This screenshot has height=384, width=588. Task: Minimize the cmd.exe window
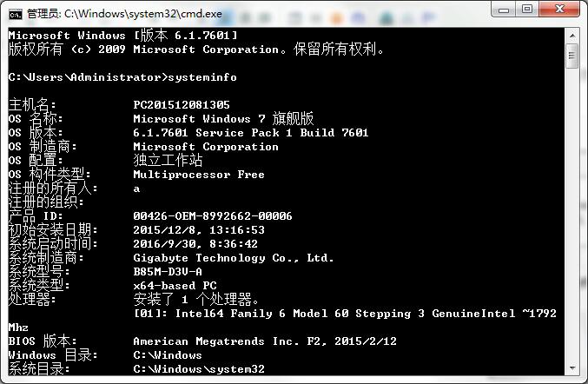pyautogui.click(x=504, y=9)
